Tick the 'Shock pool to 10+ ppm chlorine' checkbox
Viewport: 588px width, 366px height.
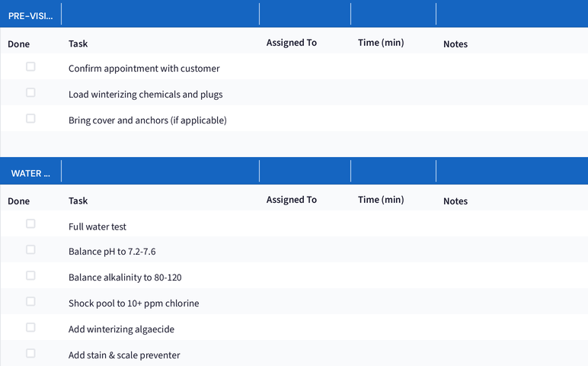30,302
